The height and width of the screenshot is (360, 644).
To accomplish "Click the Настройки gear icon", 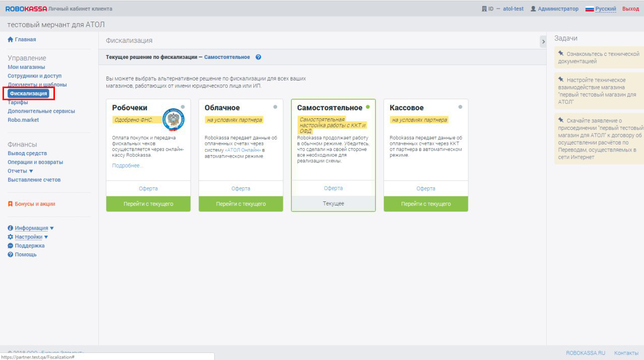I will 10,237.
